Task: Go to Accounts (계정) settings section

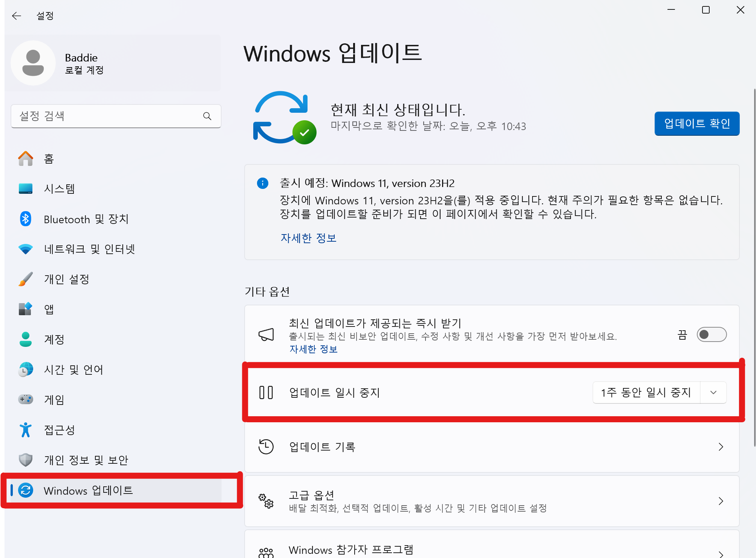Action: coord(54,339)
